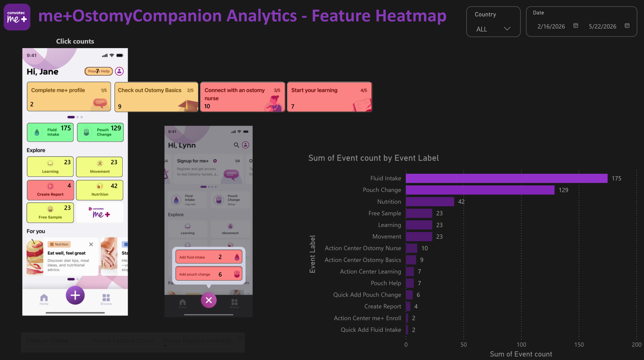Tap the dimmed Movement tile in Lynn's phone

coord(230,229)
